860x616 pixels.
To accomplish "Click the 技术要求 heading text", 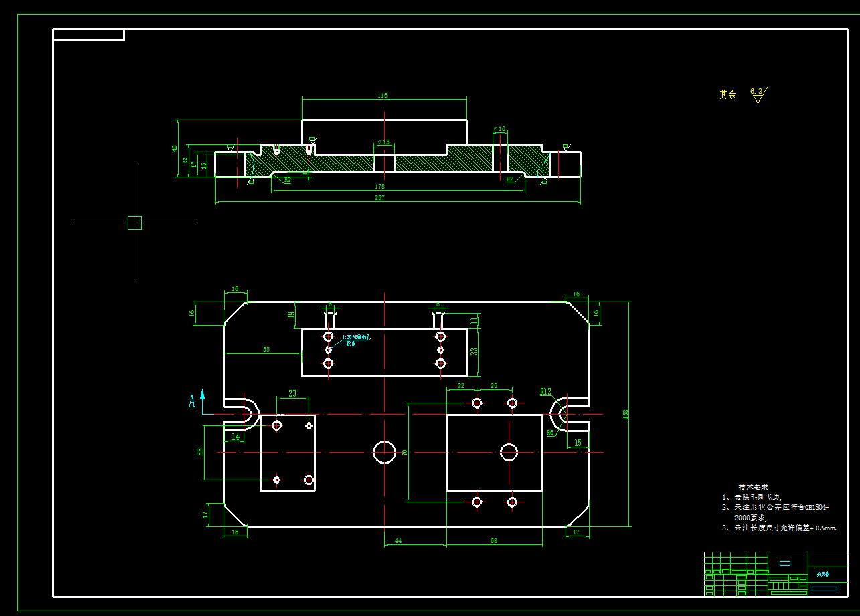I will [753, 487].
